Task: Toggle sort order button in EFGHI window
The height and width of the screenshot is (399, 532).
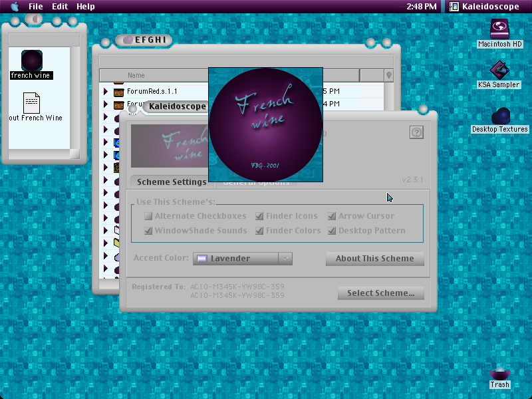Action: click(x=389, y=75)
